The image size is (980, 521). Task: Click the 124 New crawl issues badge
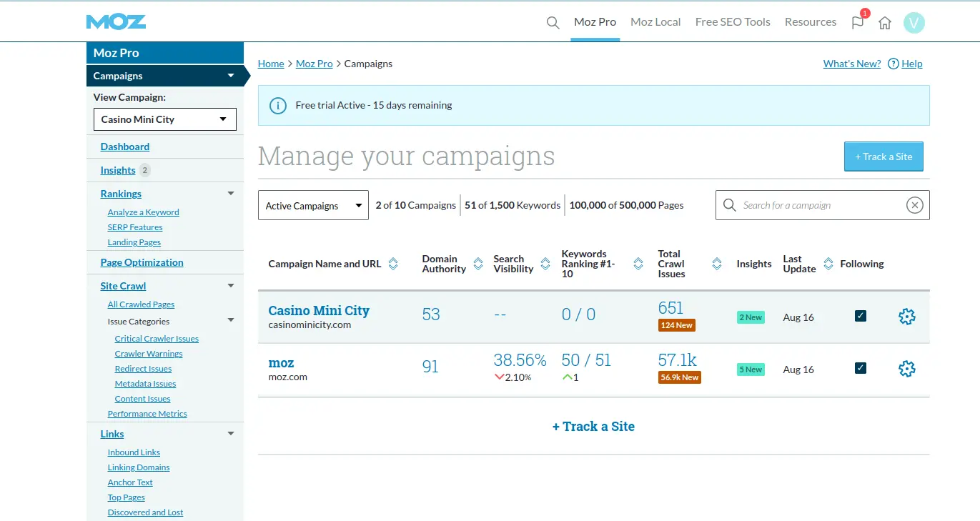click(x=677, y=325)
